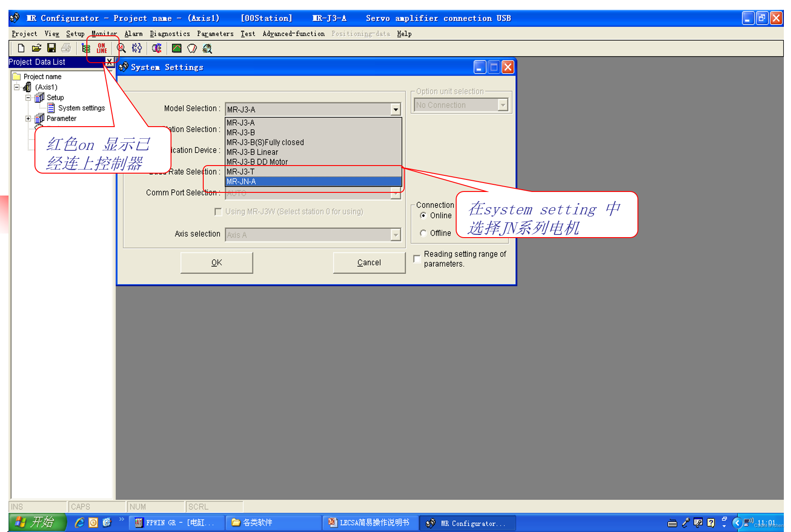The height and width of the screenshot is (532, 791).
Task: Close the Project Data List panel
Action: [109, 61]
